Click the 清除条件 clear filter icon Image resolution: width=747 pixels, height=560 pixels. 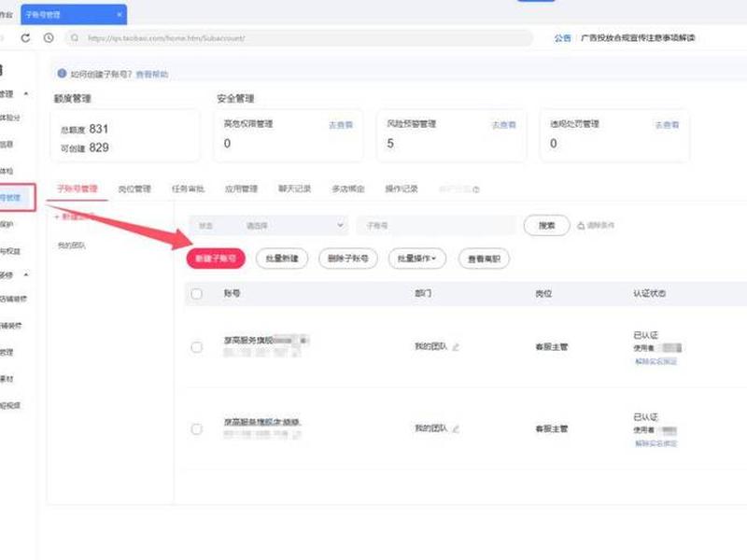(581, 225)
